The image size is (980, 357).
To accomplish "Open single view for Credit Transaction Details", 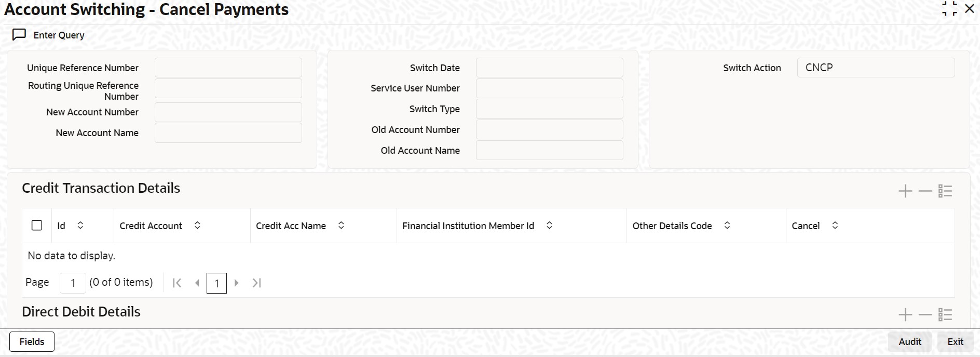I will point(945,191).
